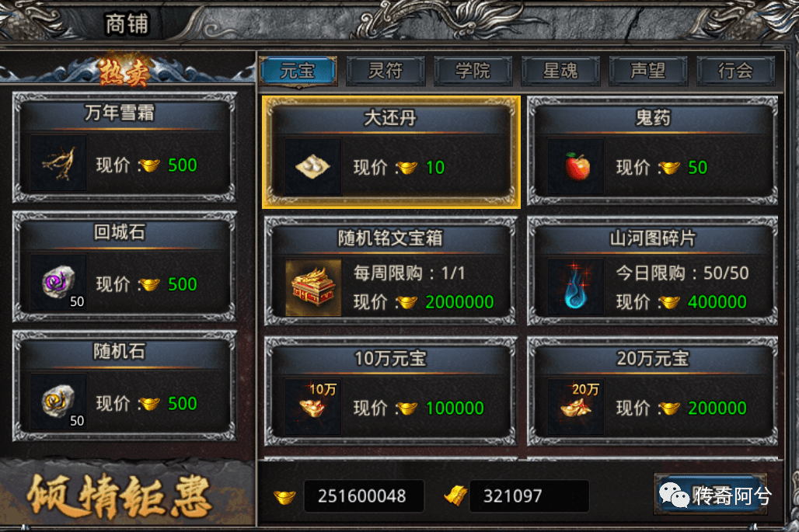Select the 万年雪霜 root item icon
The height and width of the screenshot is (532, 799).
[x=58, y=163]
